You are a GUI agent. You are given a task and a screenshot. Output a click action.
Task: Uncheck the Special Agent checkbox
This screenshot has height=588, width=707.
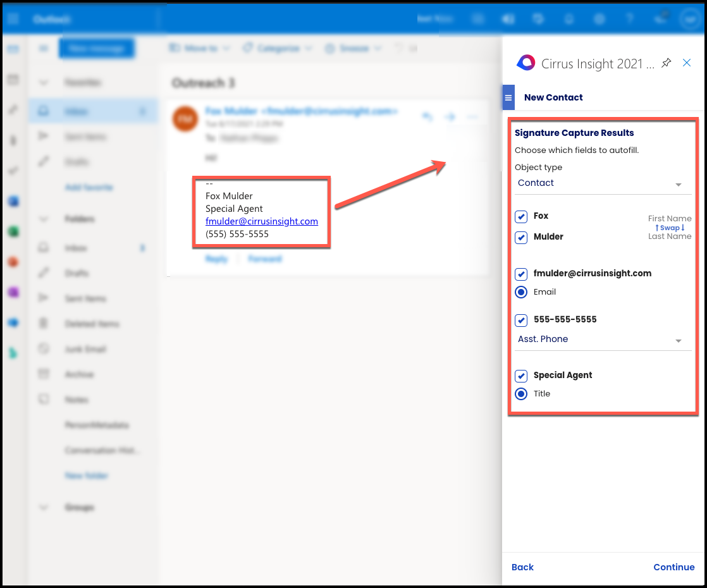(521, 376)
